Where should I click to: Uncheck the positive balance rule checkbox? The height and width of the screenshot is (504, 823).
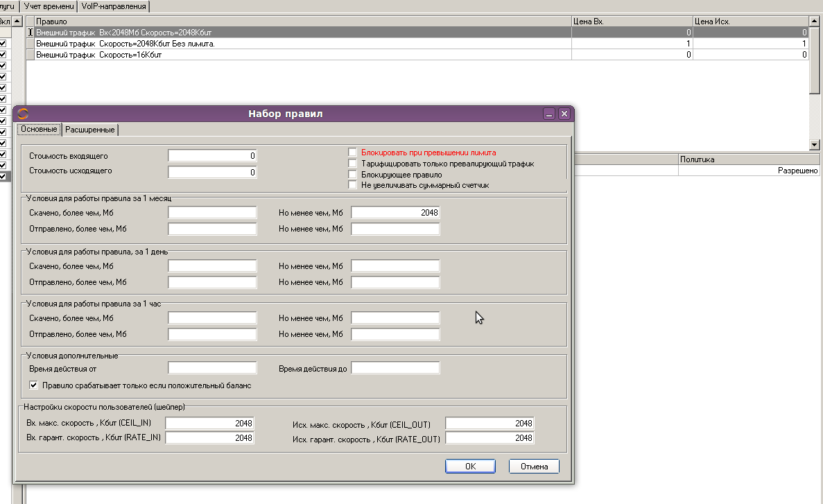pyautogui.click(x=33, y=385)
